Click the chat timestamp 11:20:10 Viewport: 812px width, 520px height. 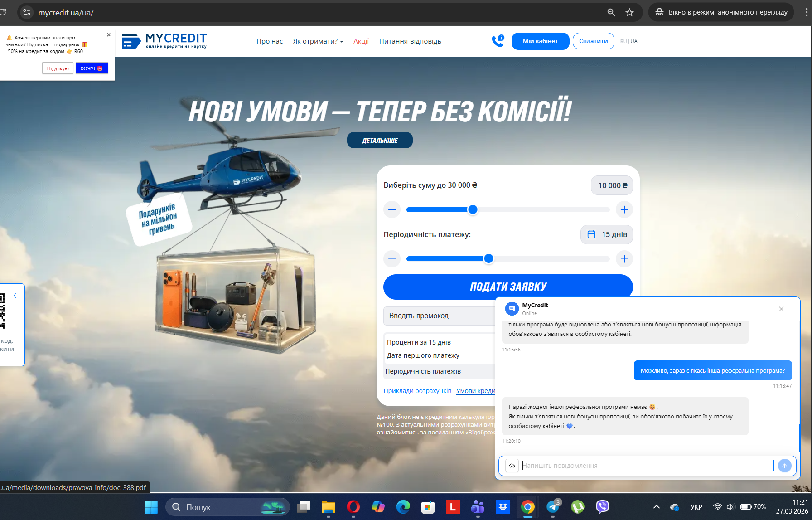(511, 441)
